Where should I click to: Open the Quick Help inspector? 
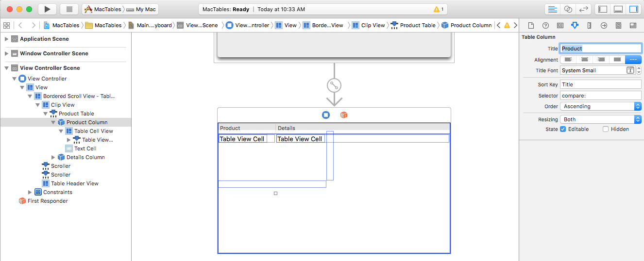click(x=545, y=25)
